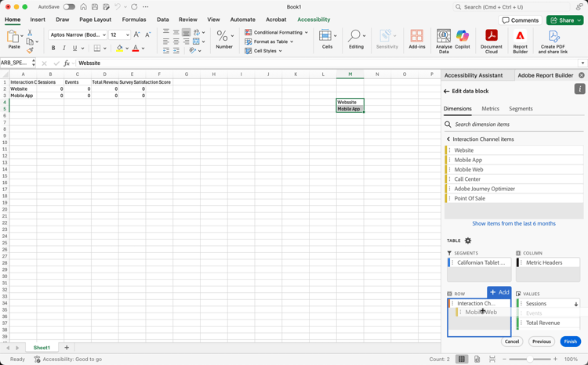Open the Data ribbon tab
Screen dimensions: 588x365
point(163,20)
